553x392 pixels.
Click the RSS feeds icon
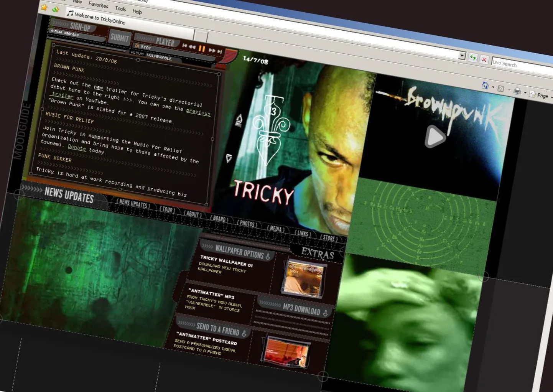pyautogui.click(x=500, y=89)
